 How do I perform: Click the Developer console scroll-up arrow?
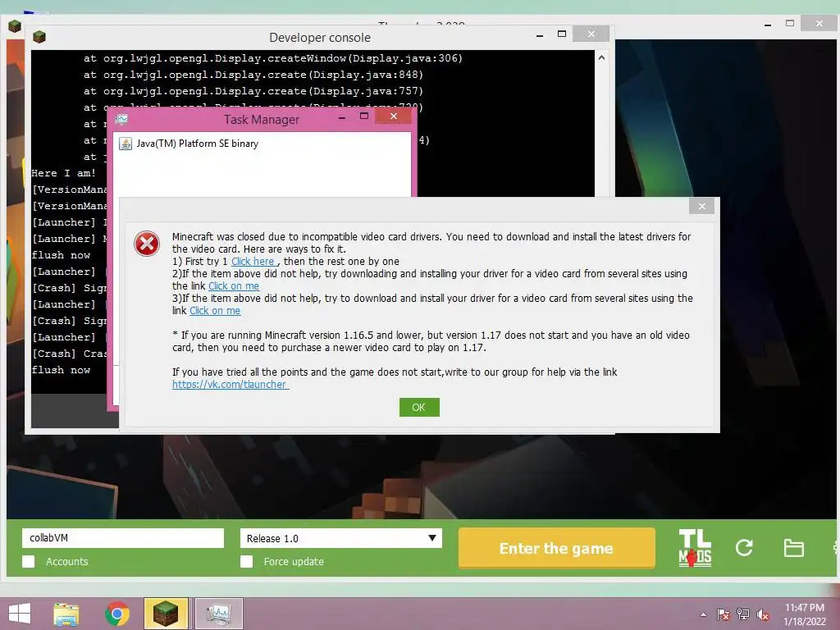(x=601, y=57)
